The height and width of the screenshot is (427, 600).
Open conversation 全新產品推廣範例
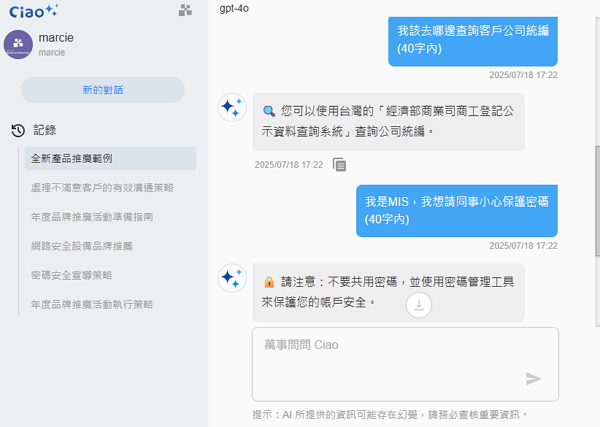[111, 158]
